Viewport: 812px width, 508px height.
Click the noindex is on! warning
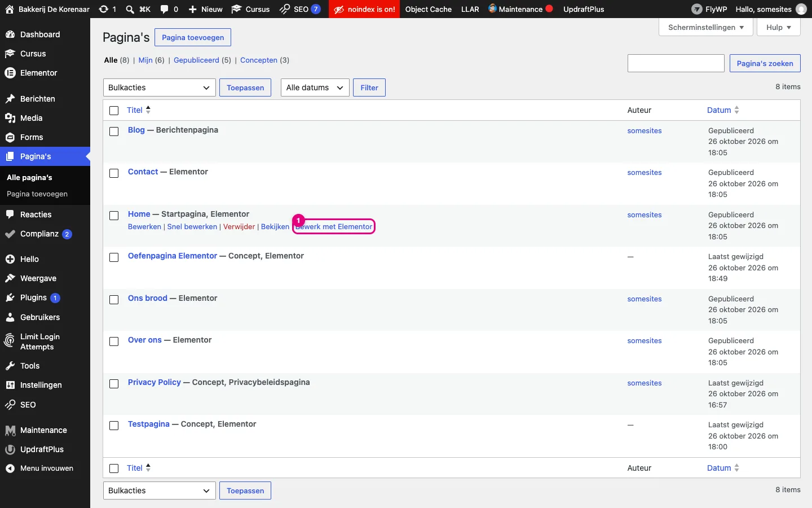364,9
